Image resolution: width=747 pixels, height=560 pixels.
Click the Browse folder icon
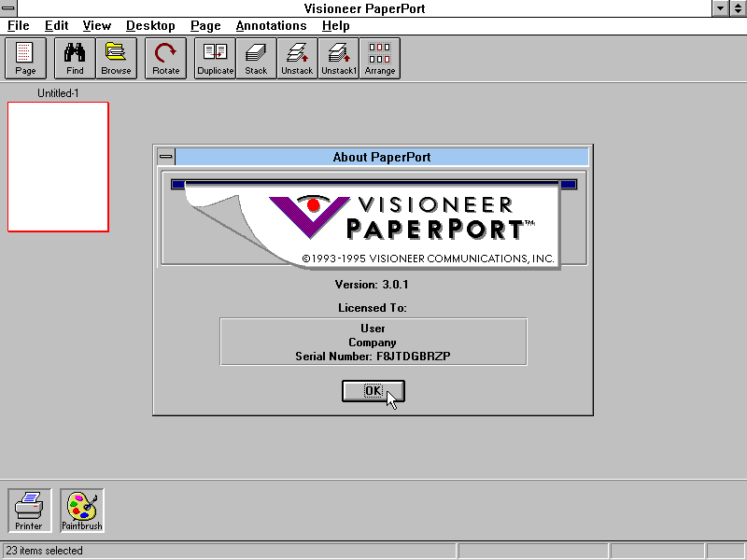click(x=116, y=58)
